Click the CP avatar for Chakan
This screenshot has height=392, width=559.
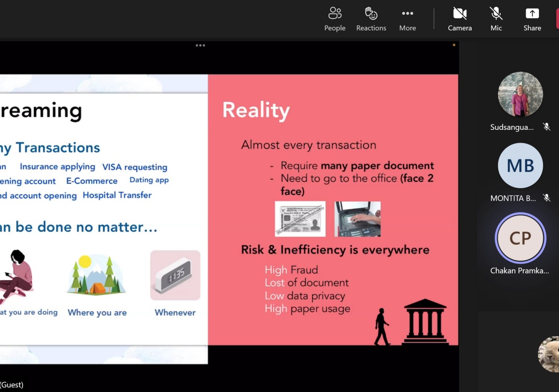click(x=520, y=238)
